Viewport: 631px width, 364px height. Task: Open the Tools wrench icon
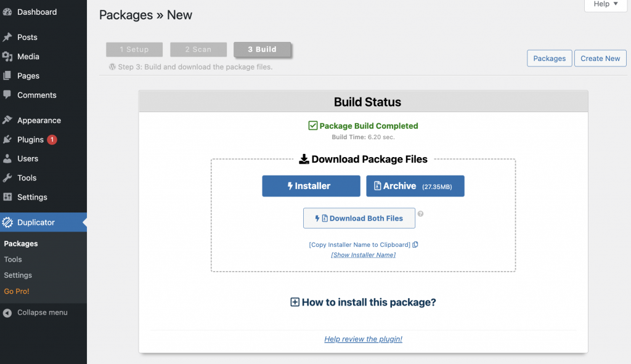point(9,178)
